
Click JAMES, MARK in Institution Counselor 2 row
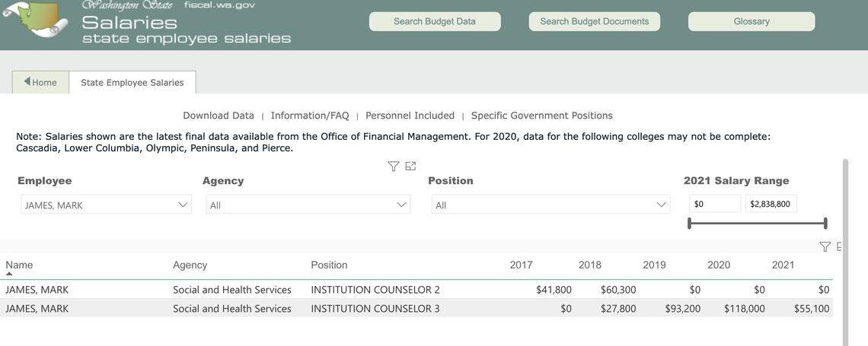[x=37, y=290]
